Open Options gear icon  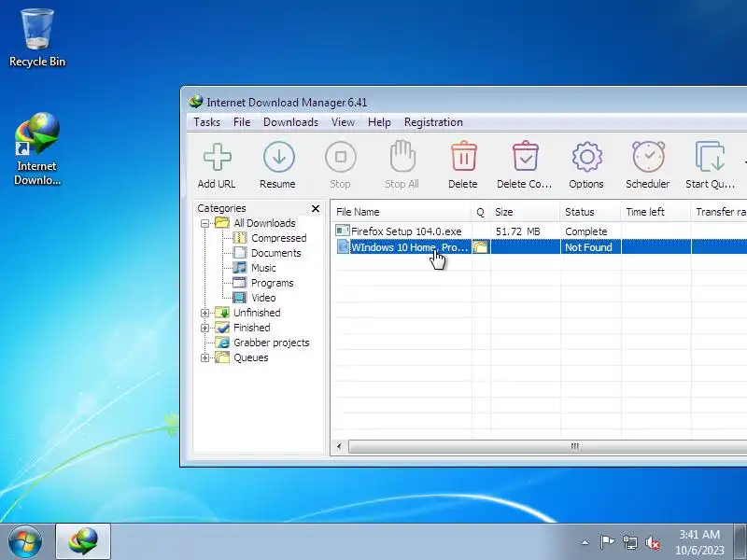click(586, 157)
